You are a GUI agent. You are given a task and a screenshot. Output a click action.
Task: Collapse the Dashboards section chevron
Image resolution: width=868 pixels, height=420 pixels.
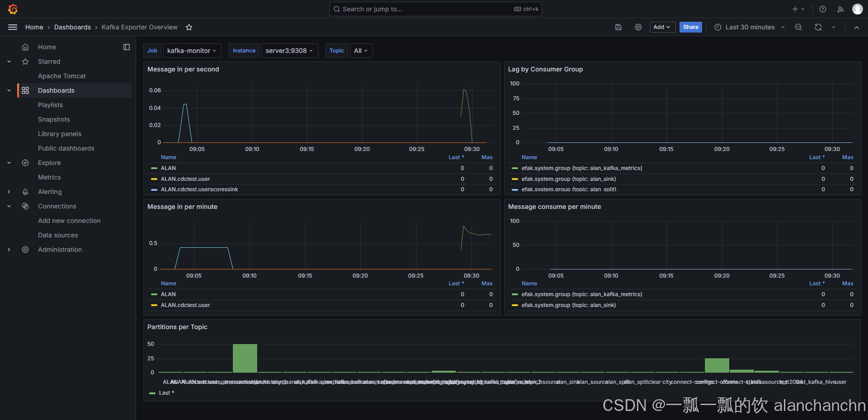tap(9, 90)
